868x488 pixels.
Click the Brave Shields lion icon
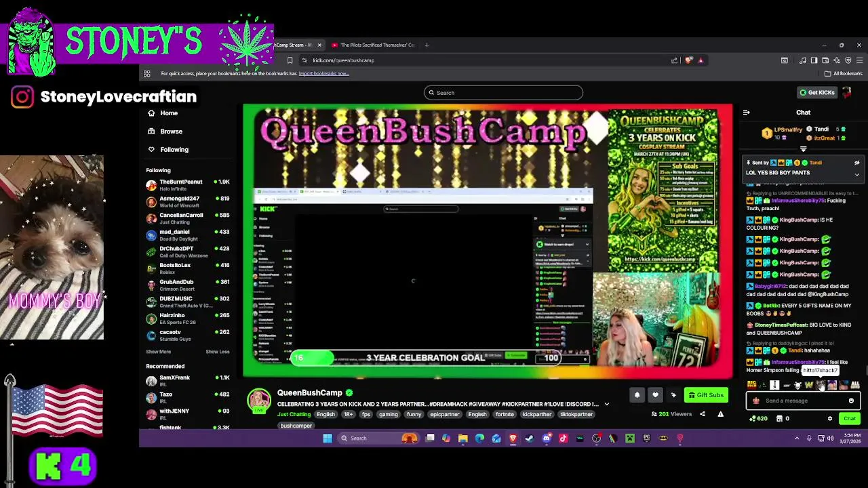[x=689, y=60]
